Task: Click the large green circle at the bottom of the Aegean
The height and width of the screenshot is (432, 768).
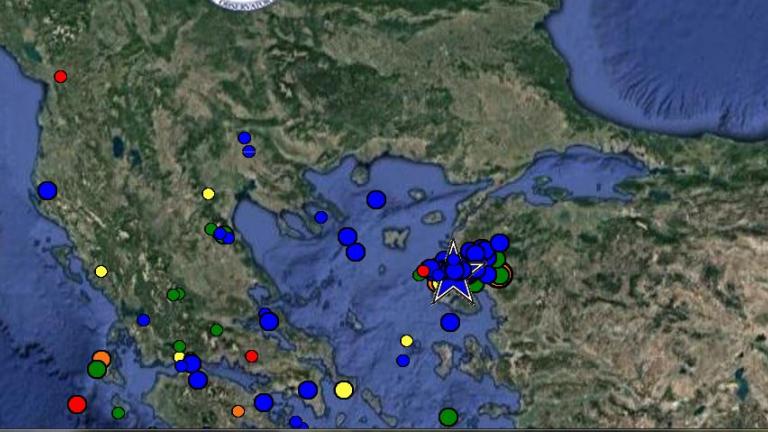Action: click(448, 417)
